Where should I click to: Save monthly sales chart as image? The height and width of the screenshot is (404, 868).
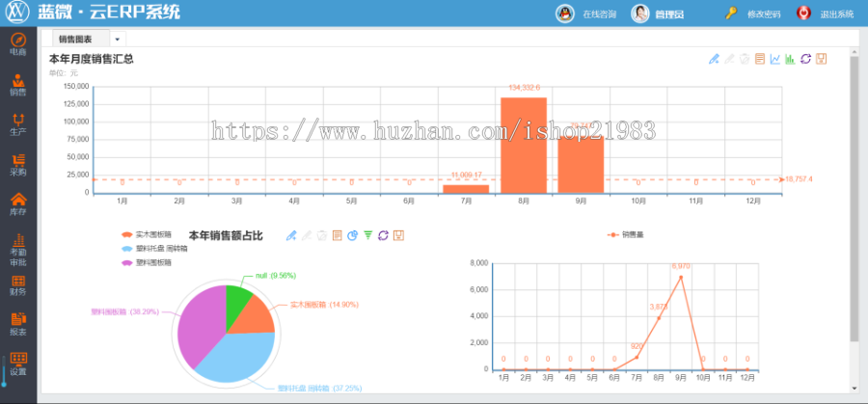tap(821, 59)
